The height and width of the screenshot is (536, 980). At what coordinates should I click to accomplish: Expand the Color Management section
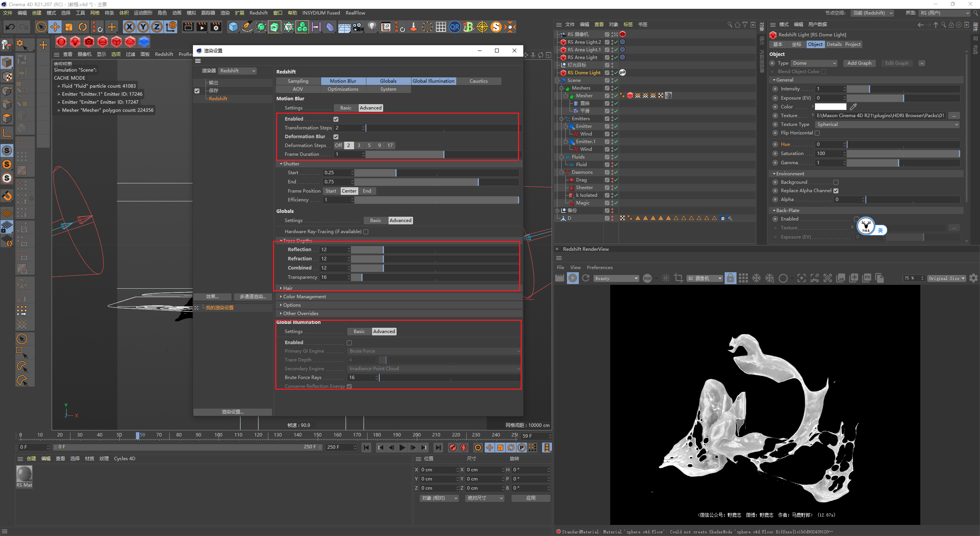[304, 297]
